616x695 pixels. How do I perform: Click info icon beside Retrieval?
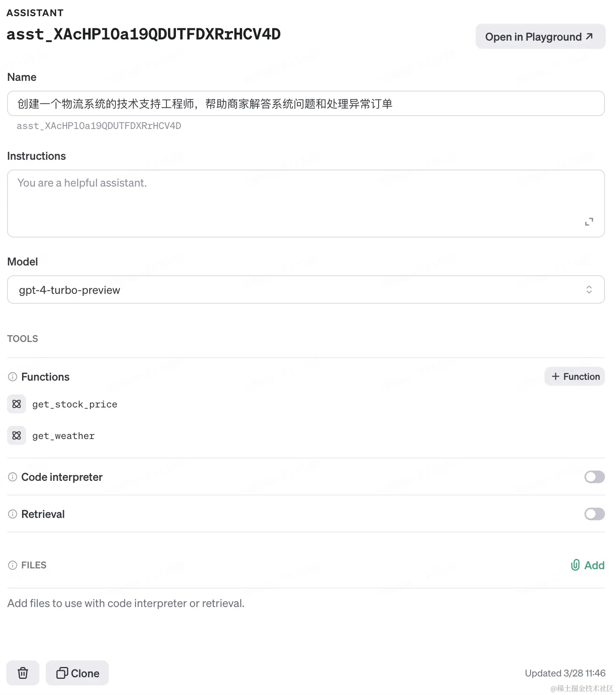13,514
